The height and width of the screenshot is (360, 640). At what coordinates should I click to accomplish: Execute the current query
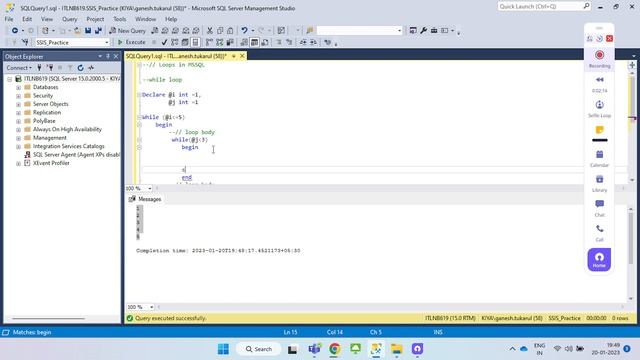131,42
